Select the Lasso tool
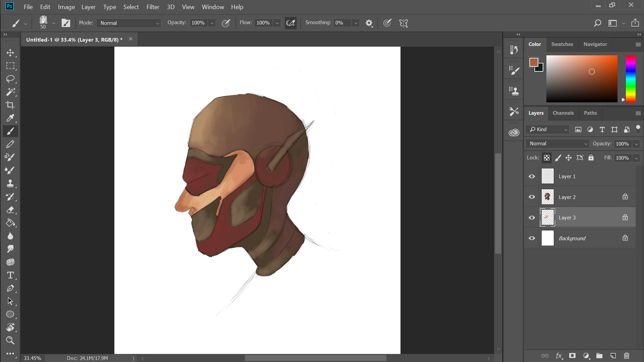 10,79
